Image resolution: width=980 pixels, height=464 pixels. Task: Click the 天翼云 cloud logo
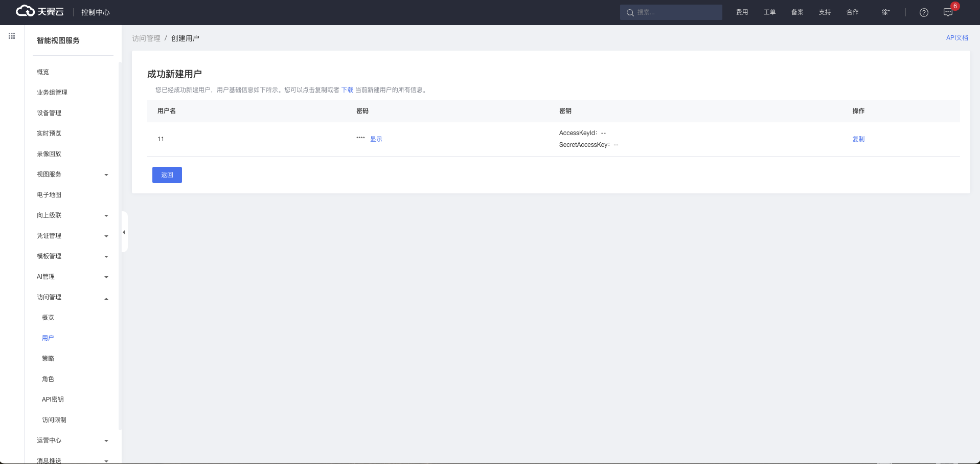pyautogui.click(x=39, y=11)
